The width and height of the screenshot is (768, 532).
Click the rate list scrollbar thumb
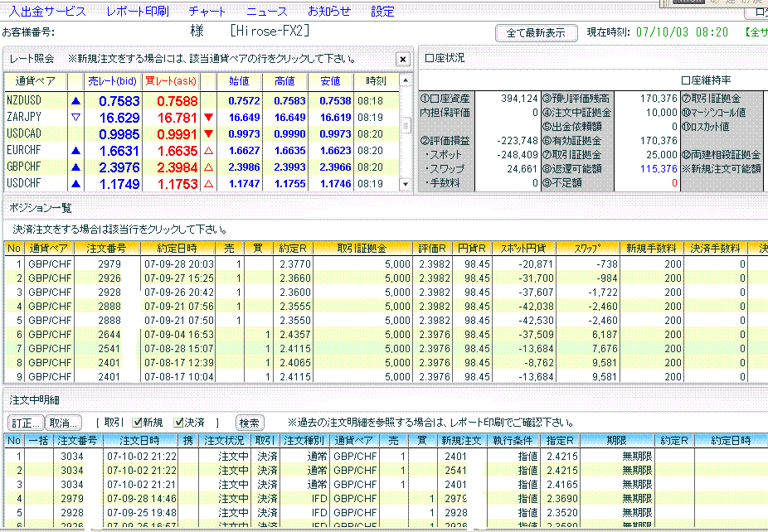coord(405,125)
